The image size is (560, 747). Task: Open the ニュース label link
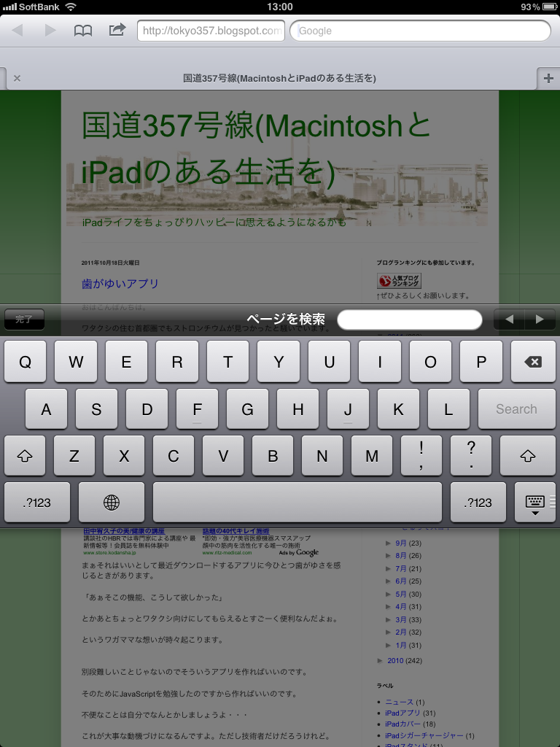[399, 702]
